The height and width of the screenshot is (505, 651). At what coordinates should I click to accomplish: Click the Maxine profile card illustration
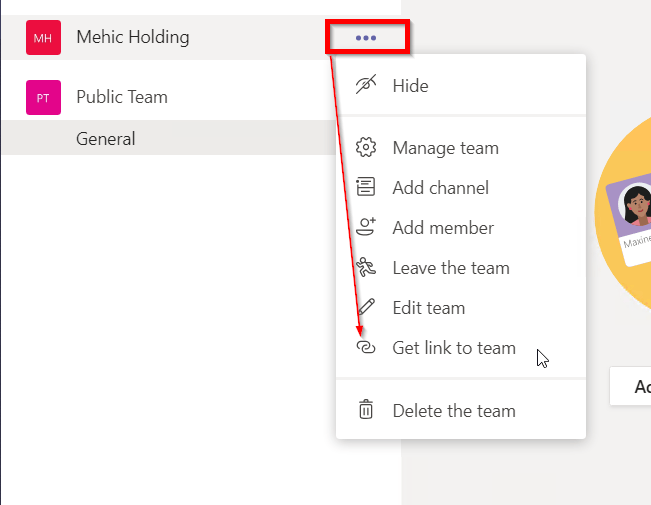(630, 222)
